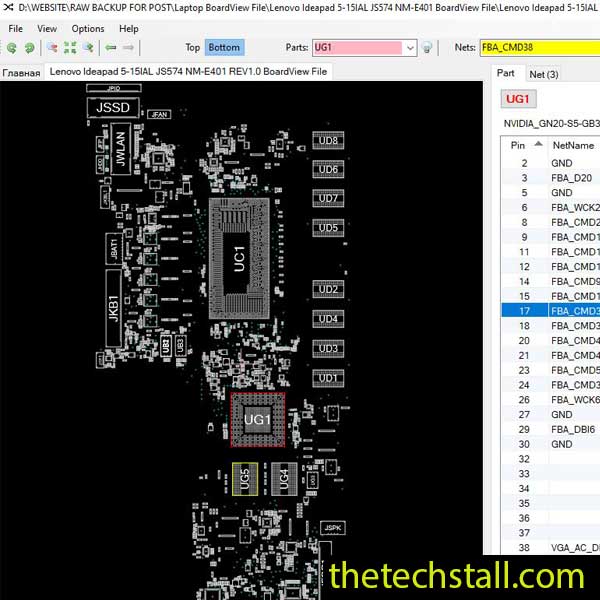The height and width of the screenshot is (600, 600).
Task: Click the red UG1 part button
Action: pyautogui.click(x=518, y=99)
